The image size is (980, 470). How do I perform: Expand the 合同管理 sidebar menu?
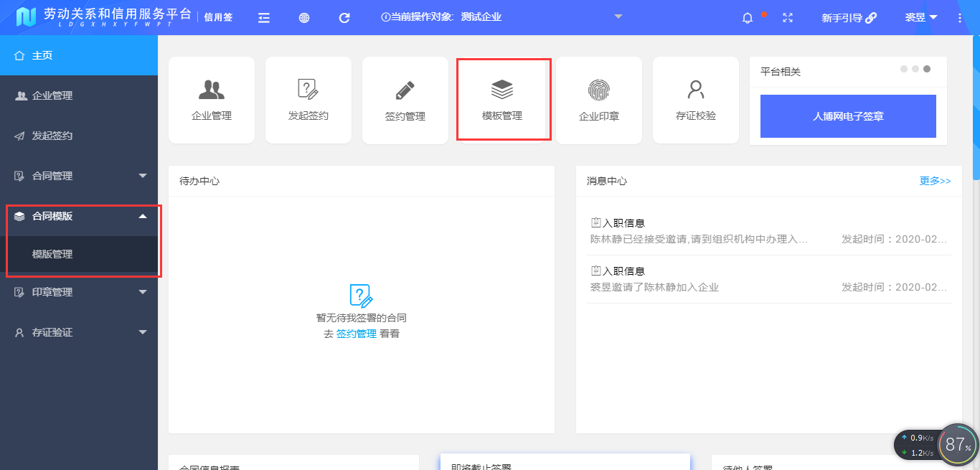[x=79, y=175]
